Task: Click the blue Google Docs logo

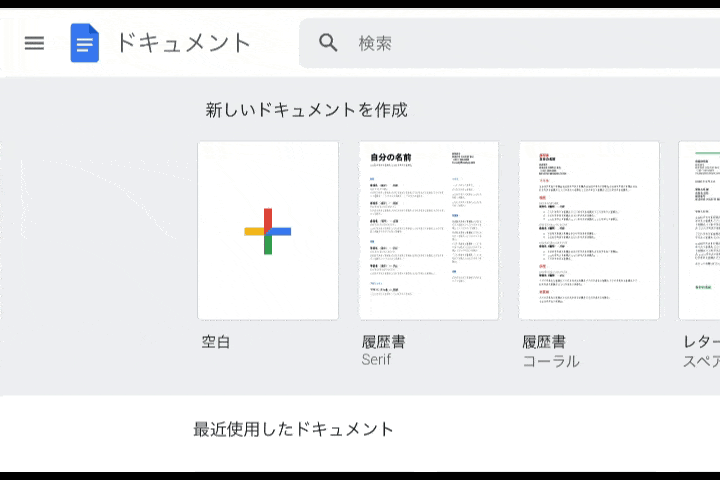Action: 85,43
